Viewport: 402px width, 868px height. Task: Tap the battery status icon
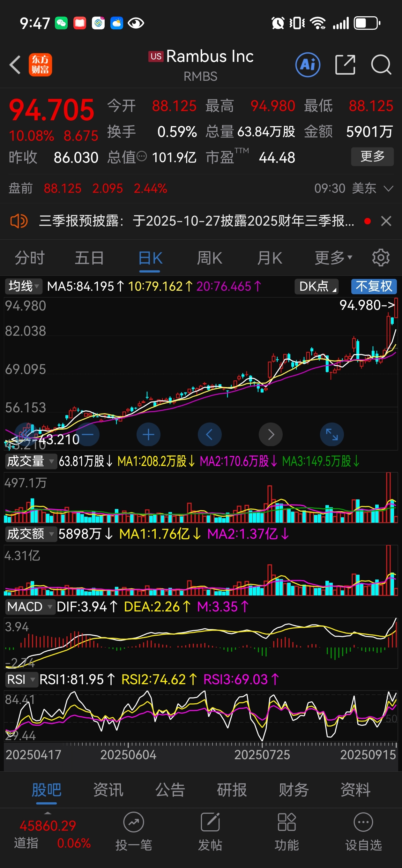[367, 23]
